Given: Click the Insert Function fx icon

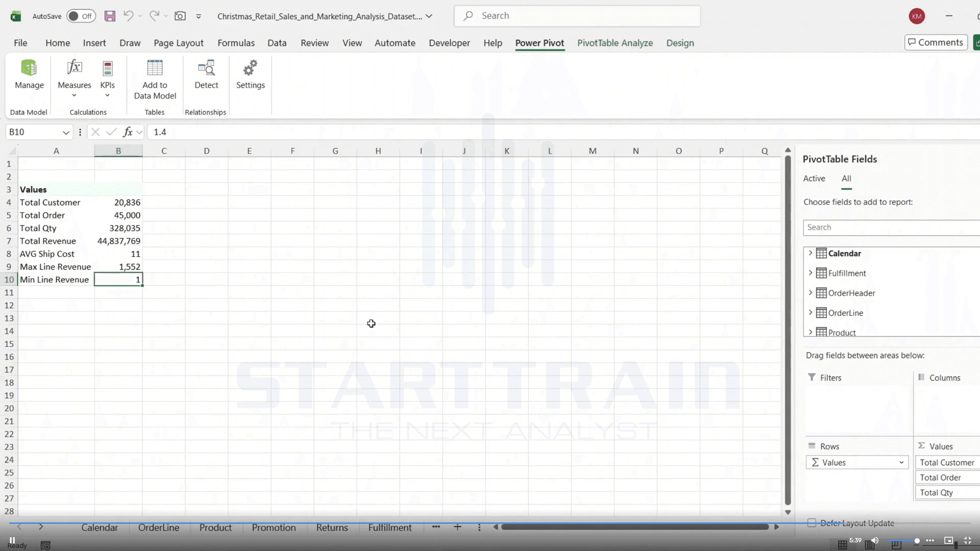Looking at the screenshot, I should pos(127,132).
